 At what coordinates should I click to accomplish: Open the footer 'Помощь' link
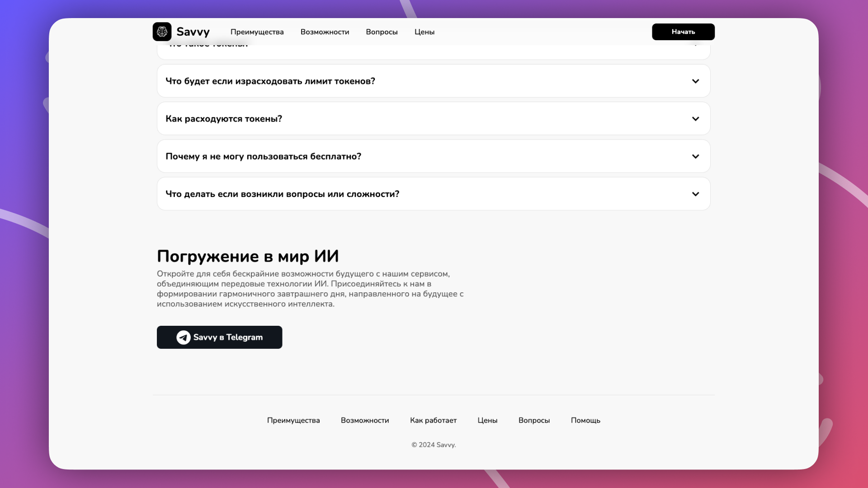click(585, 420)
